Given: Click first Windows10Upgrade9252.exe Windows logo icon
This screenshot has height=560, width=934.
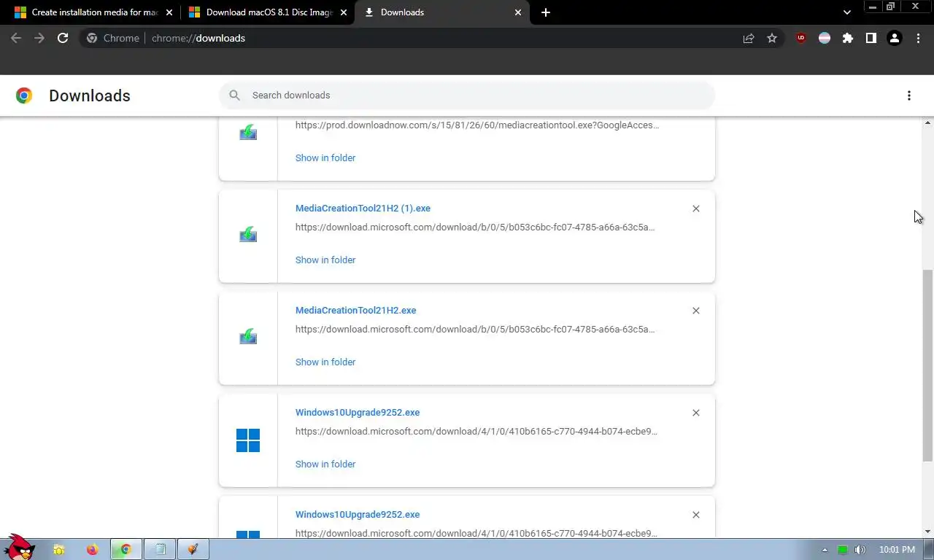Looking at the screenshot, I should (248, 440).
